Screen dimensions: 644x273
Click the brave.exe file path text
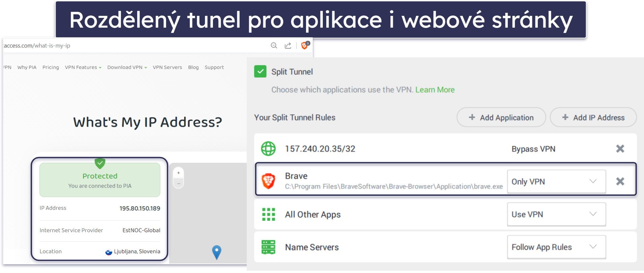click(394, 186)
